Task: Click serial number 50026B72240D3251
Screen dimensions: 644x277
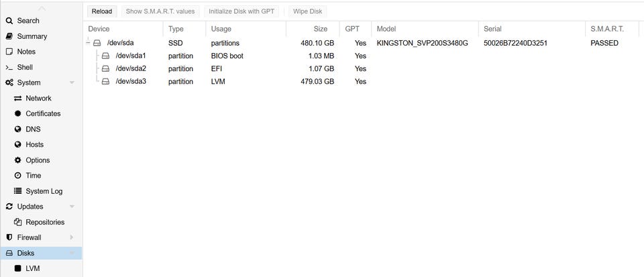Action: click(x=515, y=43)
